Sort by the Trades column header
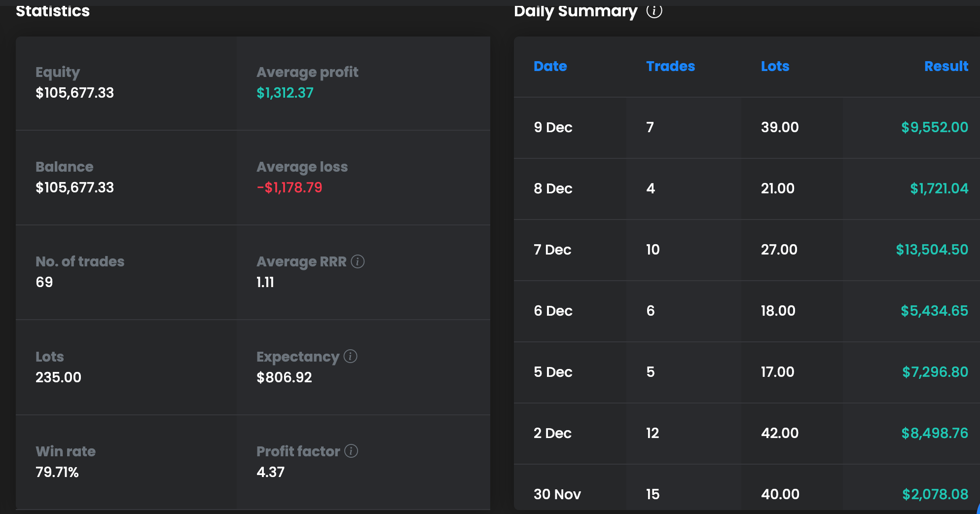980x514 pixels. click(x=670, y=66)
